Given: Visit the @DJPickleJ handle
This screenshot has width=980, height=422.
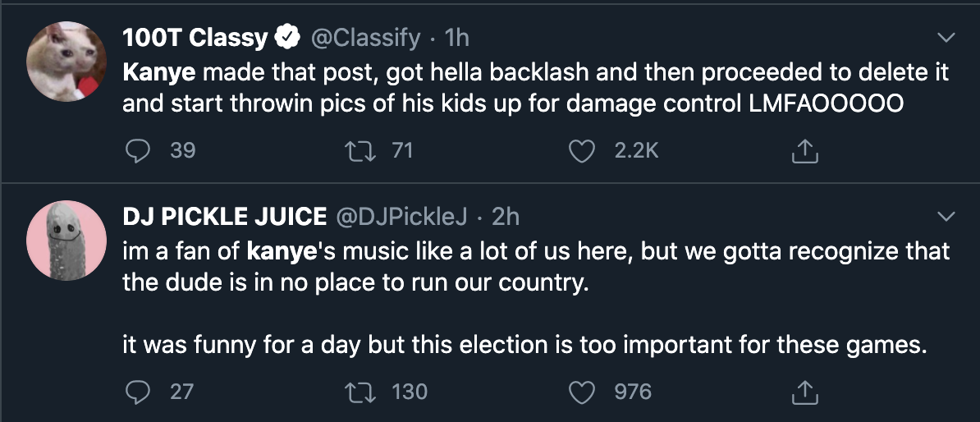Looking at the screenshot, I should (x=403, y=217).
